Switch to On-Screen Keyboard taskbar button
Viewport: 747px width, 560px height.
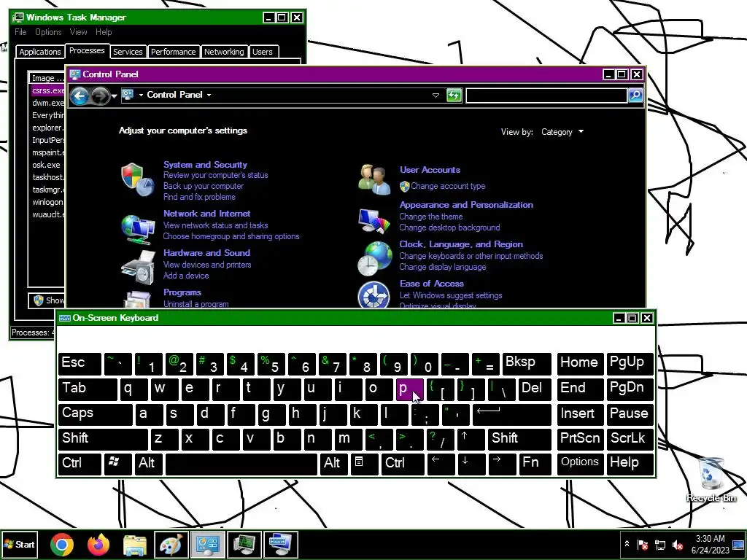click(x=281, y=544)
